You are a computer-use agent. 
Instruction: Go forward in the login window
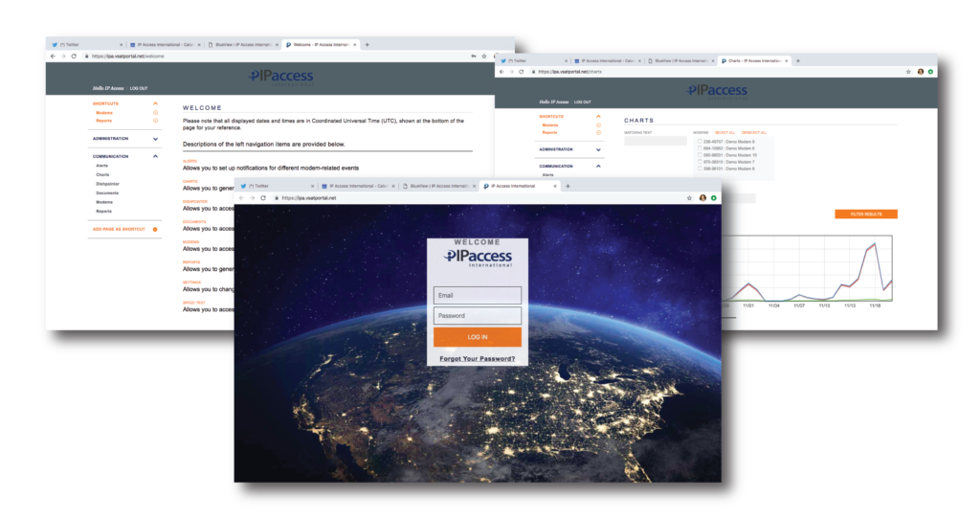[x=253, y=197]
